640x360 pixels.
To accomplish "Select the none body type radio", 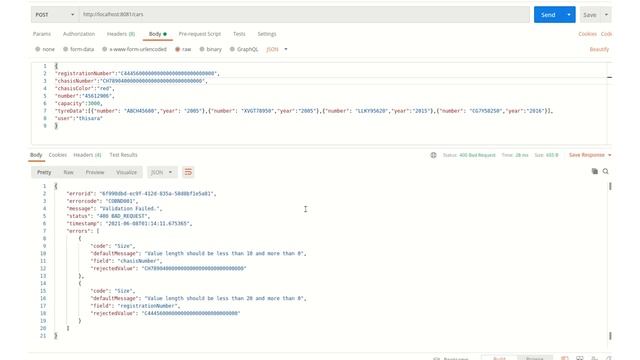I will pyautogui.click(x=38, y=49).
